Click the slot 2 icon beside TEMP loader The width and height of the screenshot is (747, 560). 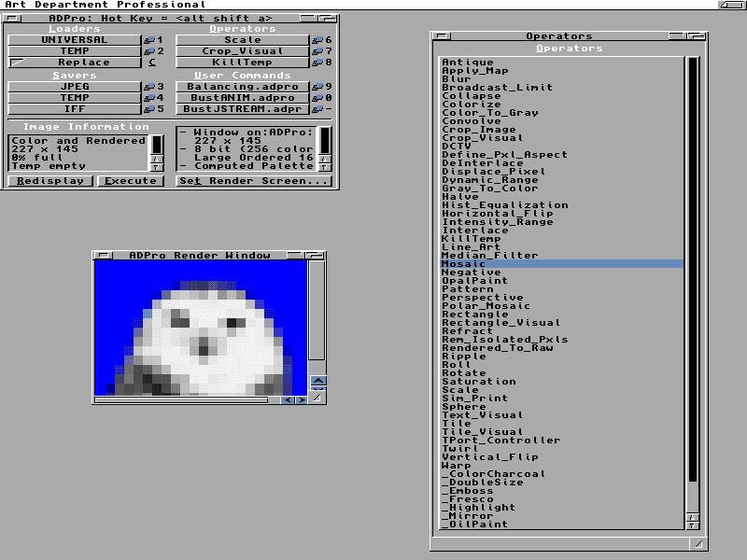149,51
